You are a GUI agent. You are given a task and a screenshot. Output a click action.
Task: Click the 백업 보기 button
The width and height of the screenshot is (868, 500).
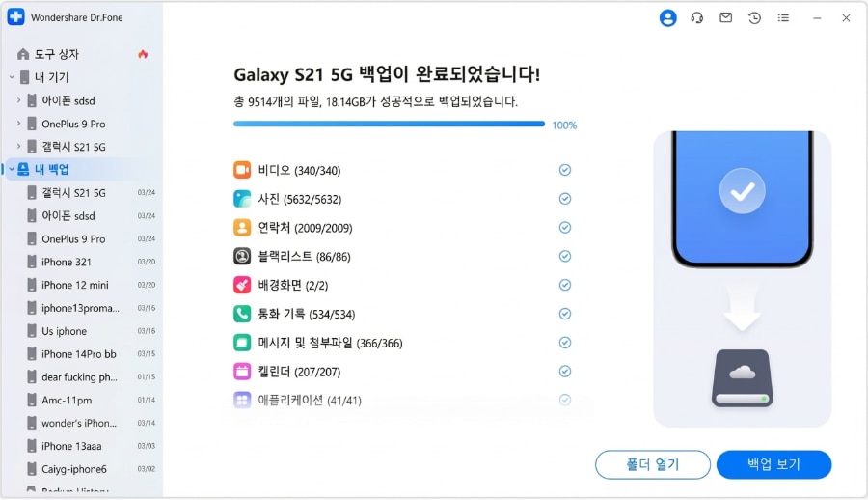tap(773, 464)
